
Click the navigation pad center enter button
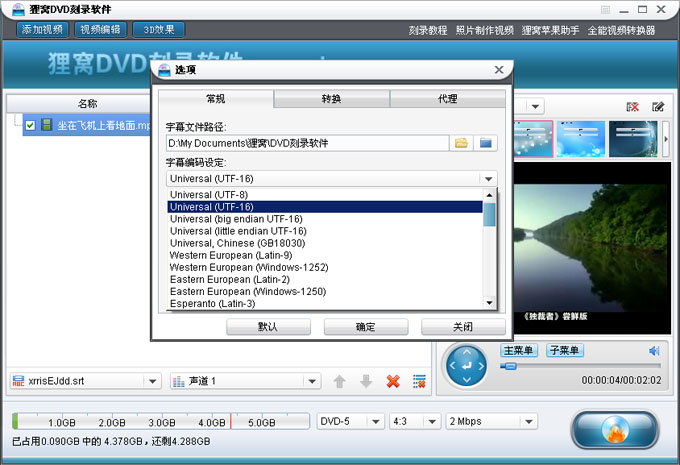[466, 366]
